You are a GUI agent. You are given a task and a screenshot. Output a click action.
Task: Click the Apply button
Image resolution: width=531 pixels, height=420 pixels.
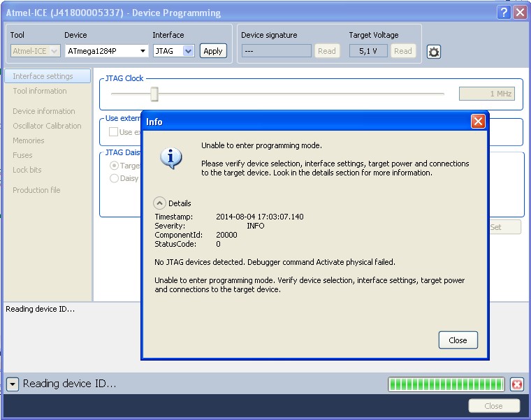213,51
